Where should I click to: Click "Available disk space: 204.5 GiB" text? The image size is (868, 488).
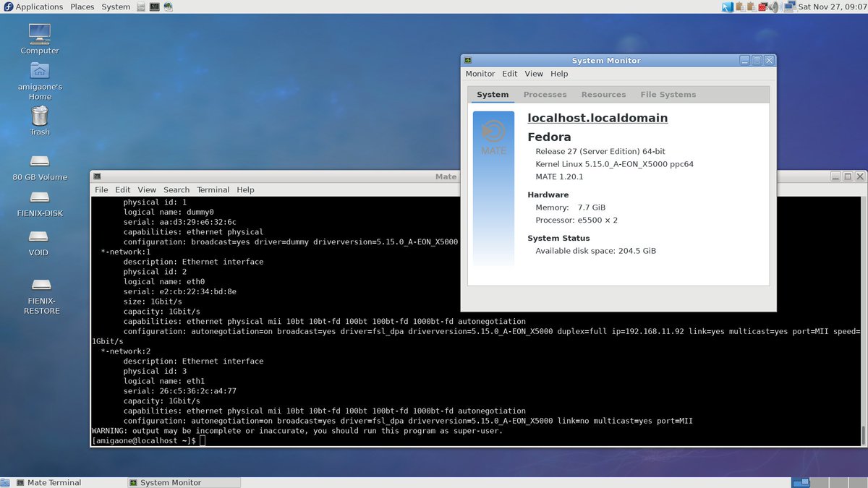[x=595, y=251]
